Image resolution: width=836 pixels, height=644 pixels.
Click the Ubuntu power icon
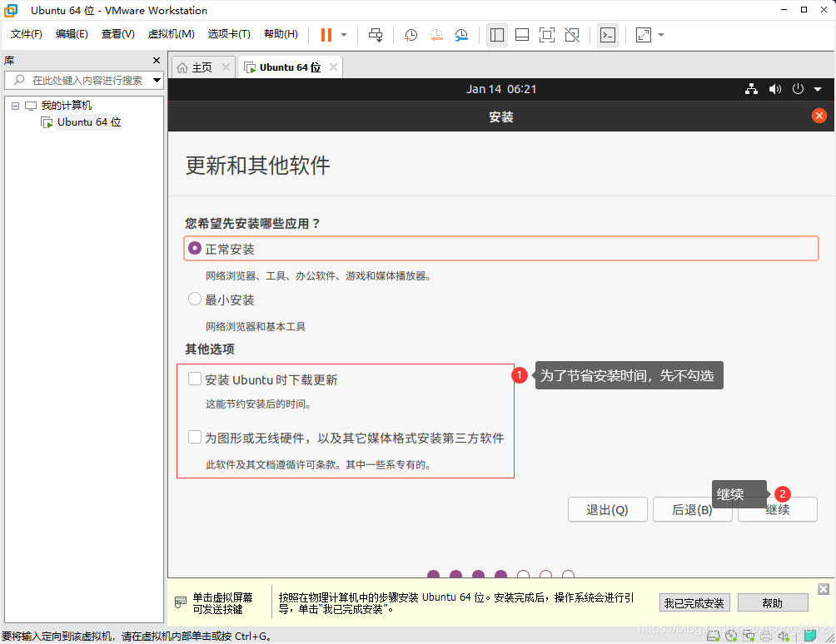pos(798,89)
